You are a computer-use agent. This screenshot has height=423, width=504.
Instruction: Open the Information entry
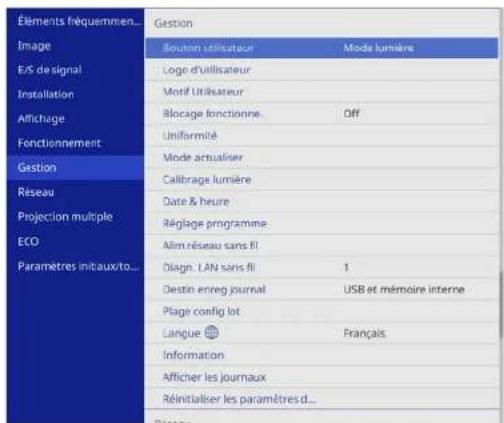click(x=322, y=355)
